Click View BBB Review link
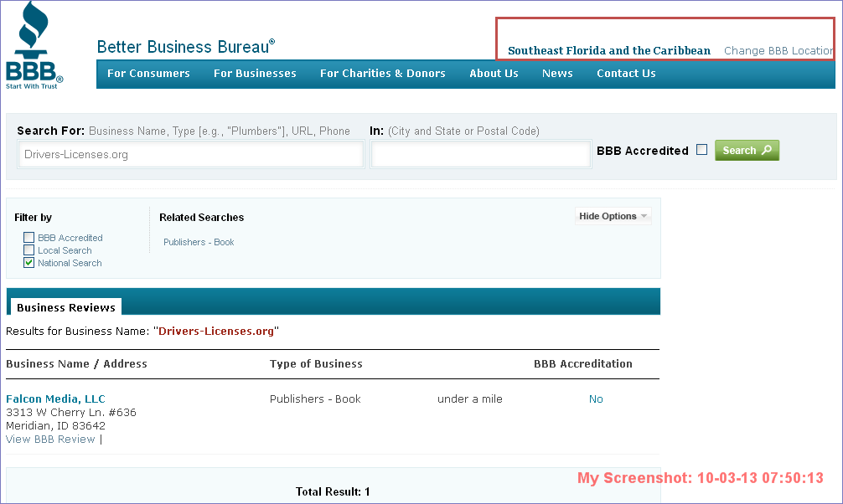Image resolution: width=843 pixels, height=504 pixels. pyautogui.click(x=50, y=439)
